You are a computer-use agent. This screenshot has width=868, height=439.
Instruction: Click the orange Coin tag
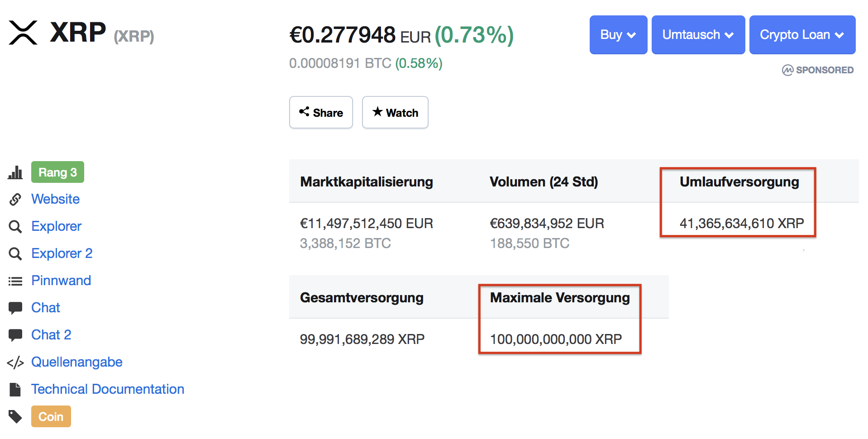(x=51, y=416)
